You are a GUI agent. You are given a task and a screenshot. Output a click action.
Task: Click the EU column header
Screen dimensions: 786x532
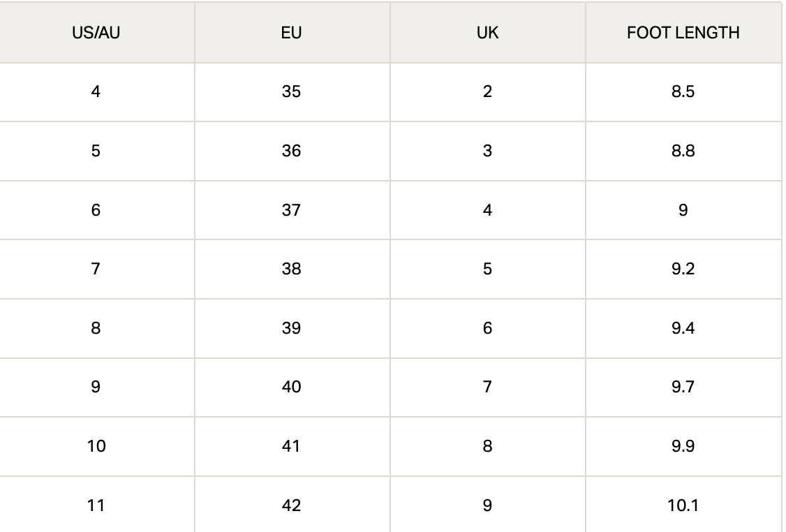(292, 33)
